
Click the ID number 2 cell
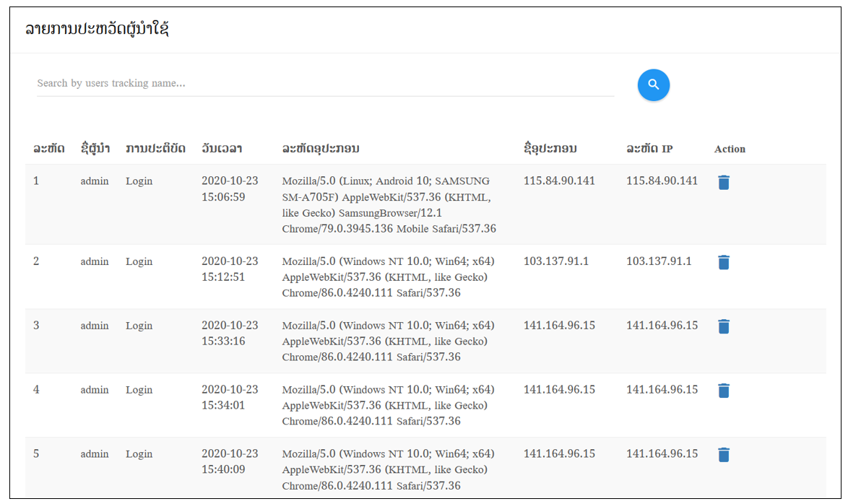36,261
